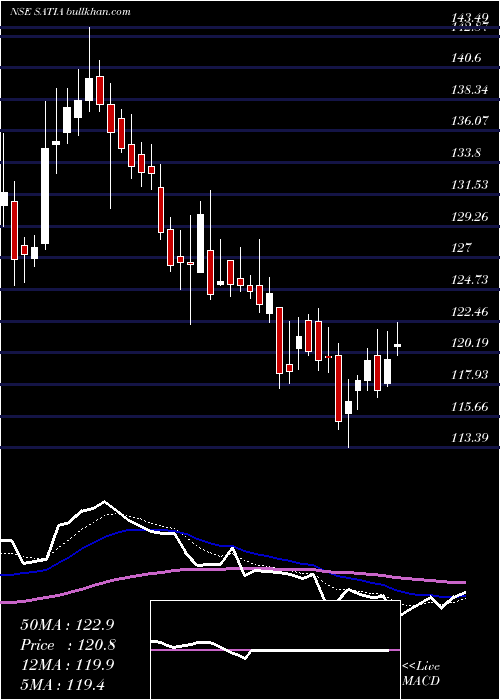The height and width of the screenshot is (700, 500).
Task: Click the 140.6 price axis label
Action: tap(469, 58)
